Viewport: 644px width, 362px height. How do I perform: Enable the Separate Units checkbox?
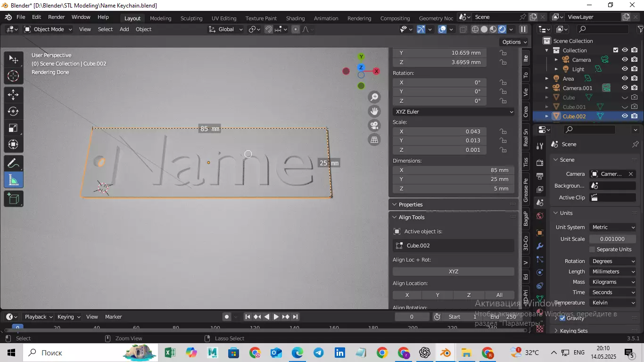[593, 249]
